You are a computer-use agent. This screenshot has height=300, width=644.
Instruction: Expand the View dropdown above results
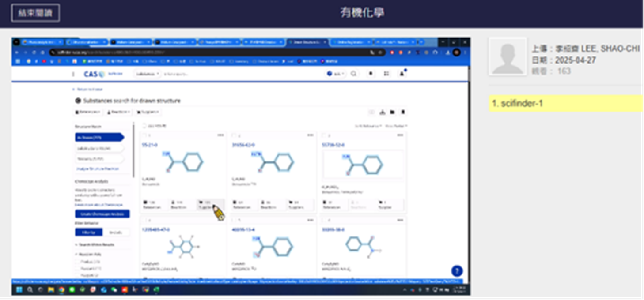click(396, 126)
